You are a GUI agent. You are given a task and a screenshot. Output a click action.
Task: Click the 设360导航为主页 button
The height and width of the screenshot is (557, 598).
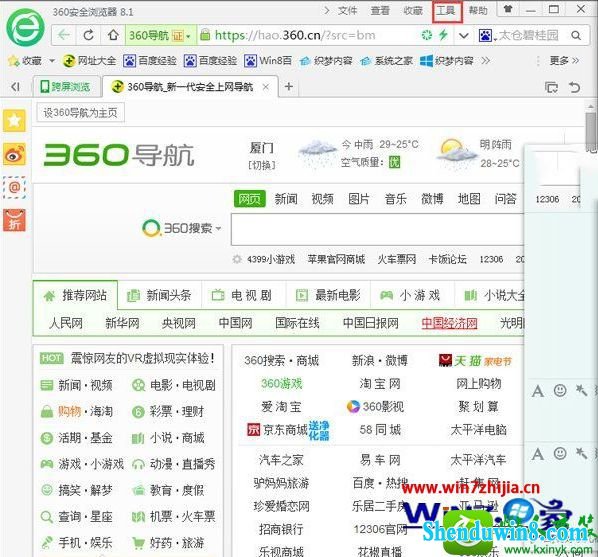(x=80, y=113)
